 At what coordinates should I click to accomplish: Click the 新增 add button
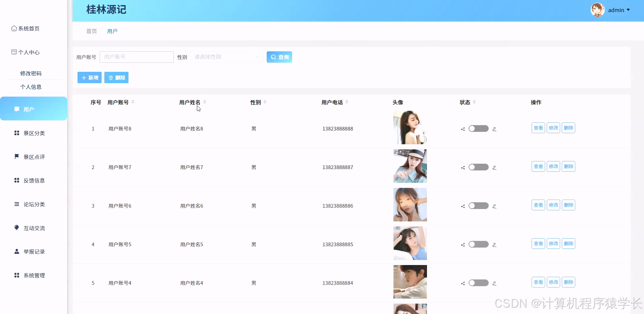[x=90, y=77]
